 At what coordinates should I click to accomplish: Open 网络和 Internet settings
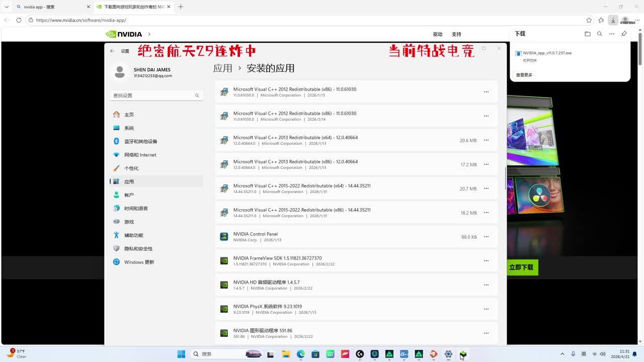pos(156,155)
